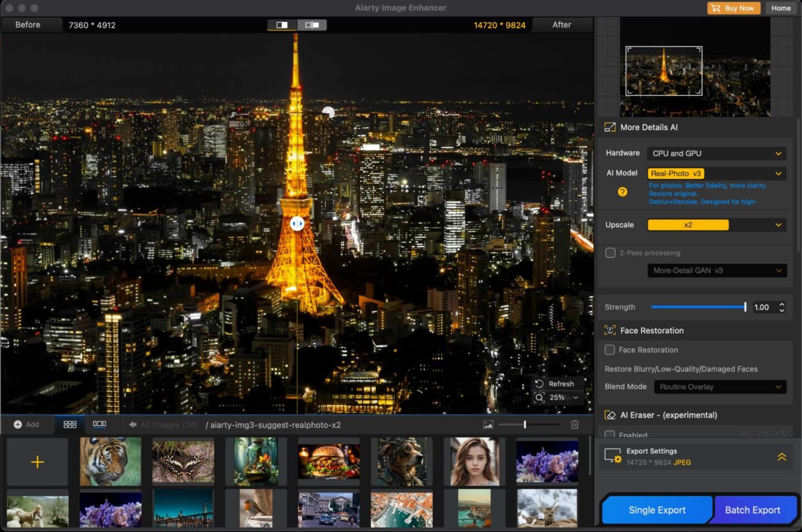Click the Batch Export button

(x=753, y=510)
